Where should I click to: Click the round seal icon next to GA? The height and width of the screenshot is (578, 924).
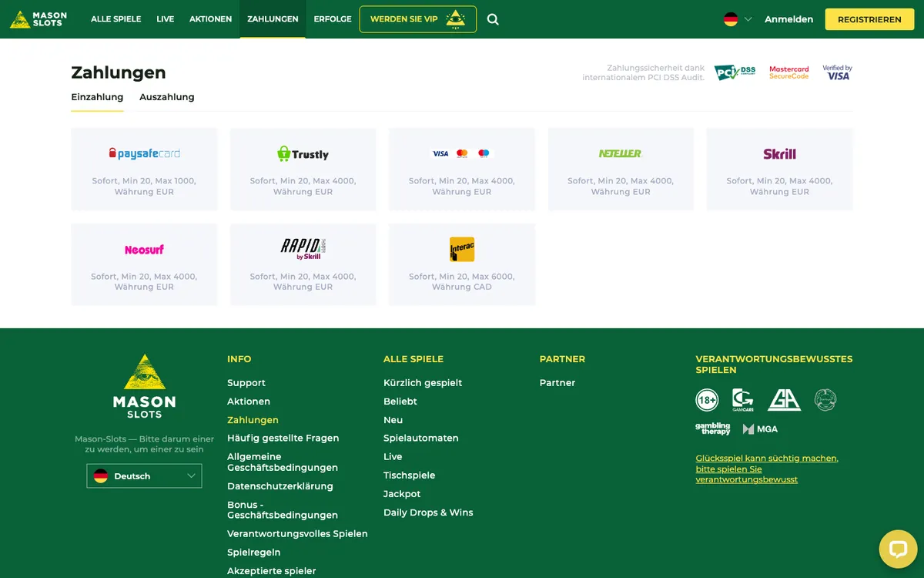point(825,400)
